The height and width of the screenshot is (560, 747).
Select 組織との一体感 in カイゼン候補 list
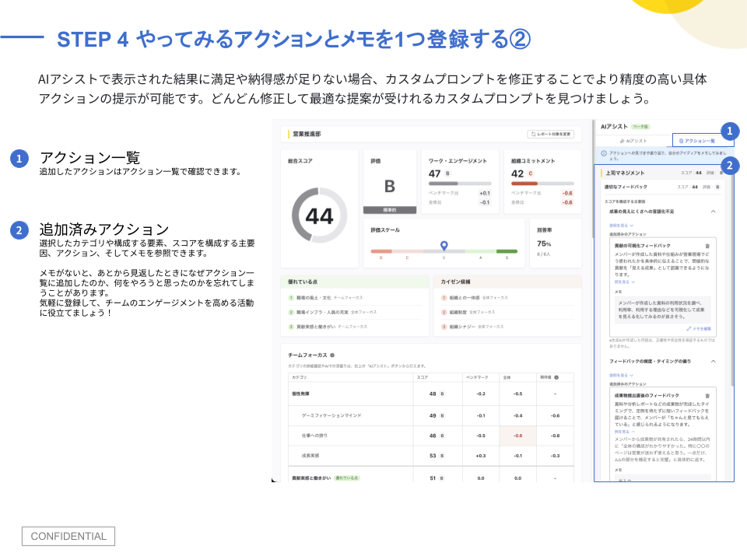coord(465,298)
